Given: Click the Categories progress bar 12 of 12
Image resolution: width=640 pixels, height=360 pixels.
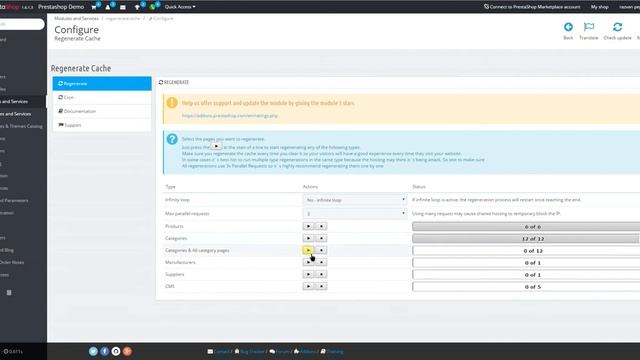Looking at the screenshot, I should click(526, 238).
